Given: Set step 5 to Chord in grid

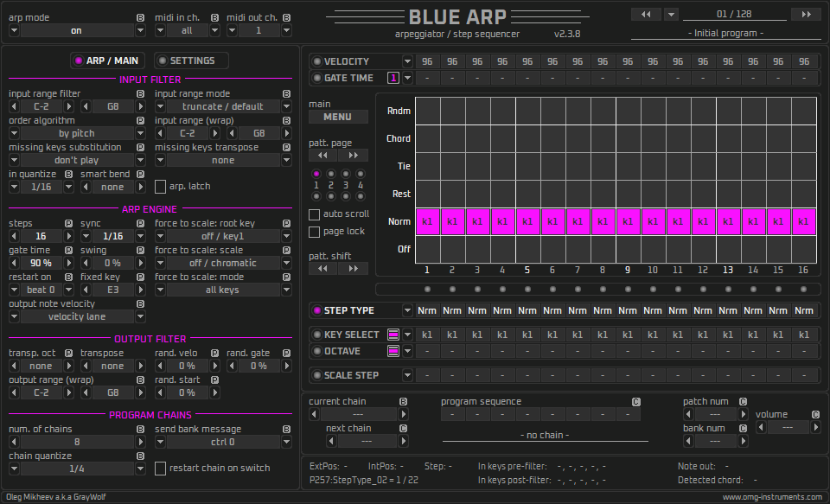Looking at the screenshot, I should pyautogui.click(x=527, y=138).
